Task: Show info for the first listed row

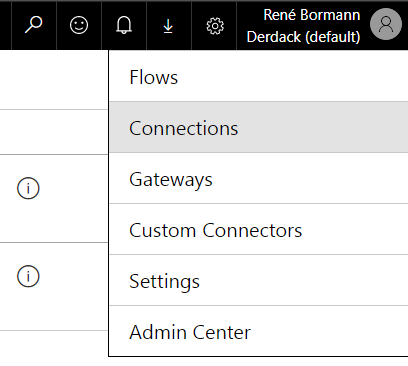Action: pyautogui.click(x=28, y=188)
